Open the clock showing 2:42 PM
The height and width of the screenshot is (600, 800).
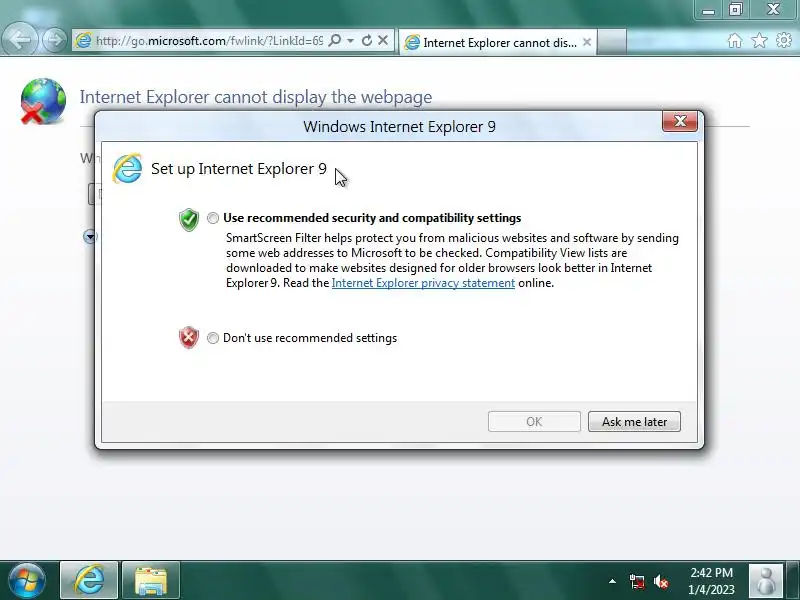tap(711, 581)
